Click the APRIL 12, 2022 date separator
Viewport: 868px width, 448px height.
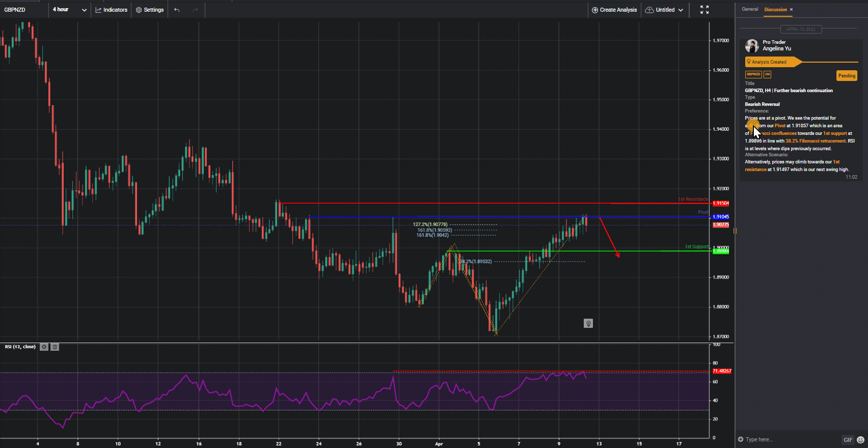(x=801, y=29)
